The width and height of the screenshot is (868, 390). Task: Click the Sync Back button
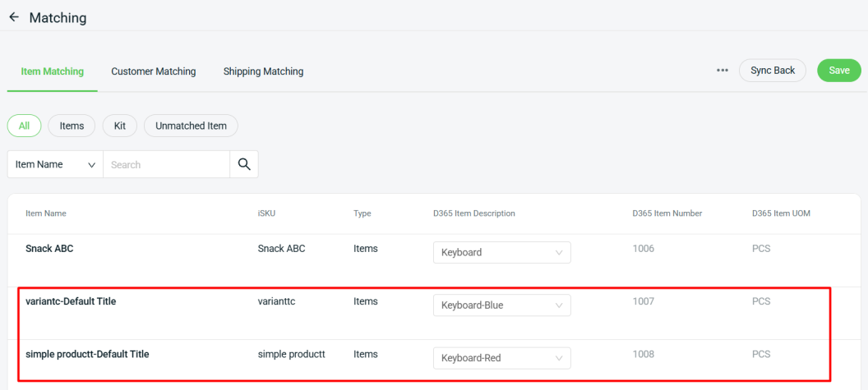coord(773,71)
